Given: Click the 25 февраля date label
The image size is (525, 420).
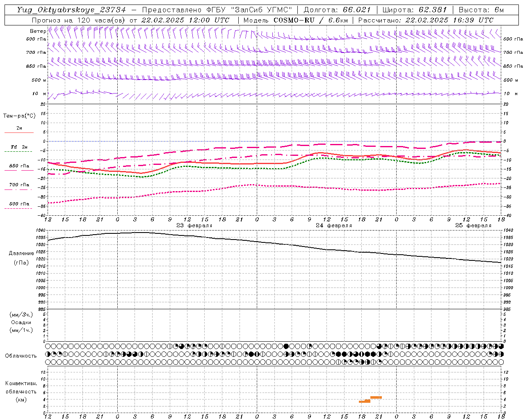Looking at the screenshot, I should tap(473, 226).
